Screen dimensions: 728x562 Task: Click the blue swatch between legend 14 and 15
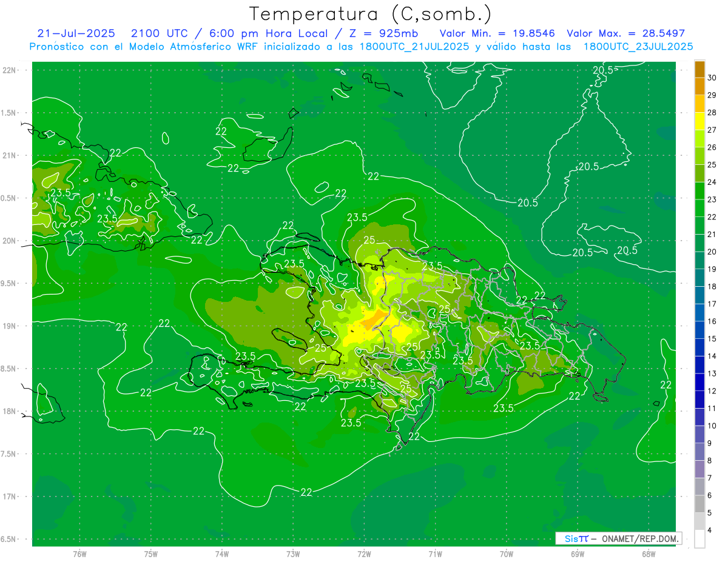tap(699, 347)
